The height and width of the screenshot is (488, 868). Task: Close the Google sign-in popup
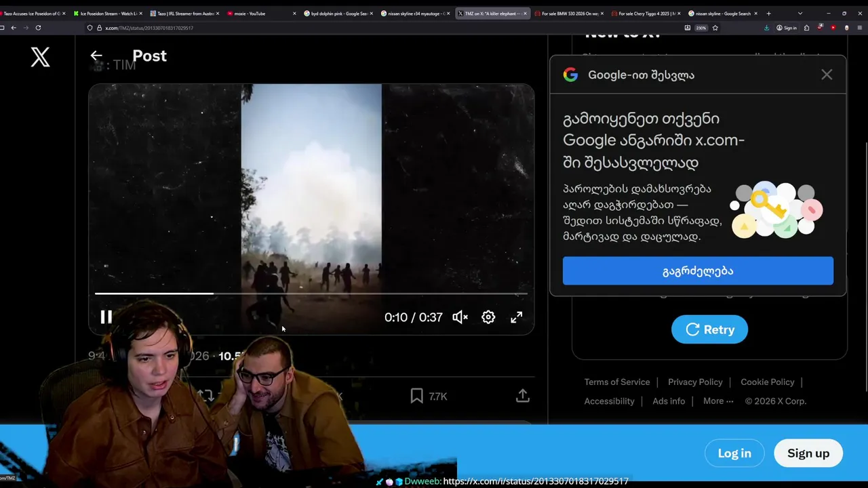click(827, 75)
